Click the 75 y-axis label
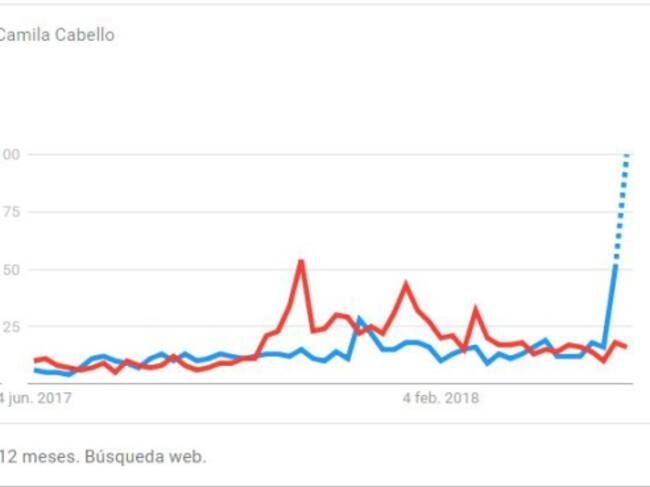Image resolution: width=650 pixels, height=487 pixels. [10, 212]
